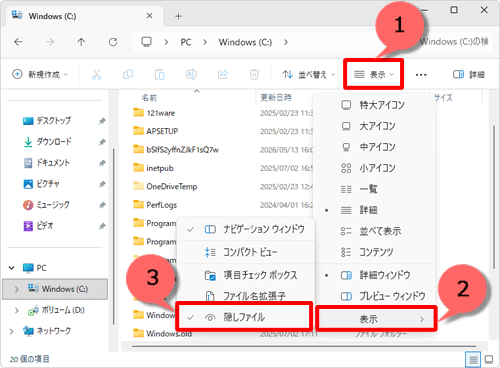Click the Share icon in the toolbar
This screenshot has width=500, height=368.
coord(222,74)
